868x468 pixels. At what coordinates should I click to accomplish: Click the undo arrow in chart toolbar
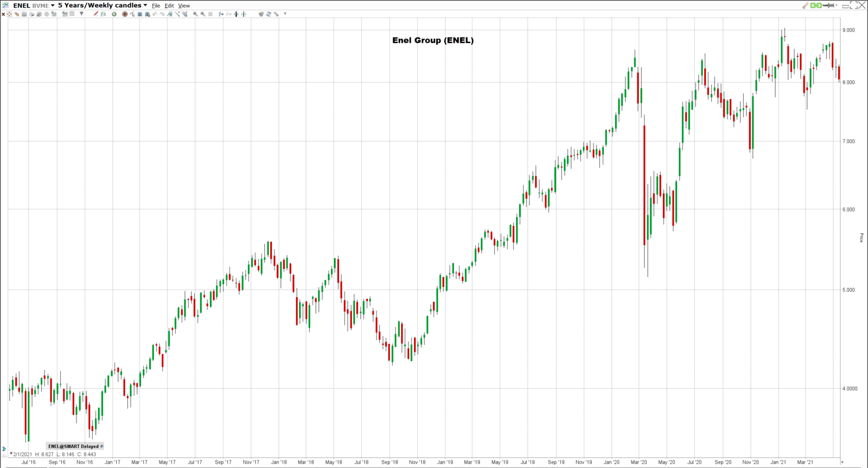(155, 14)
